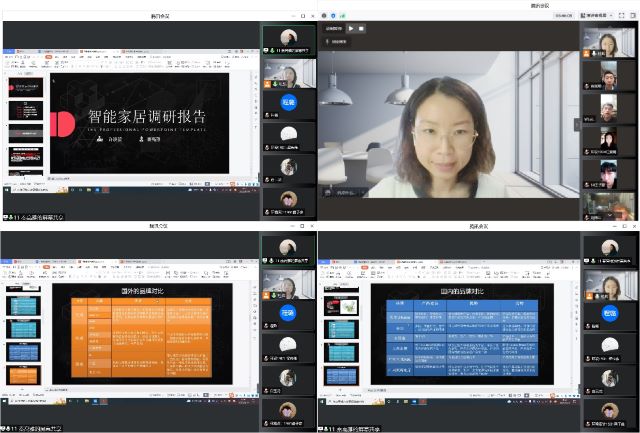Select the dark-haired woman's video tile

pyautogui.click(x=609, y=141)
